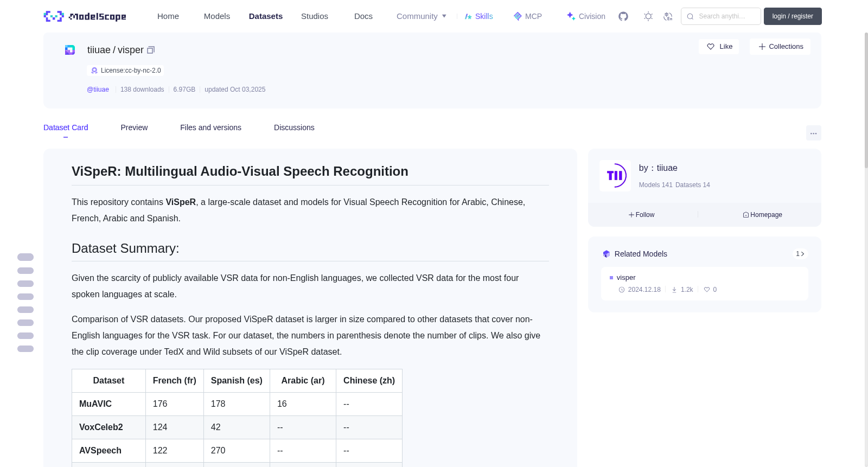Viewport: 868px width, 467px height.
Task: Open the Models navigation item
Action: (217, 16)
